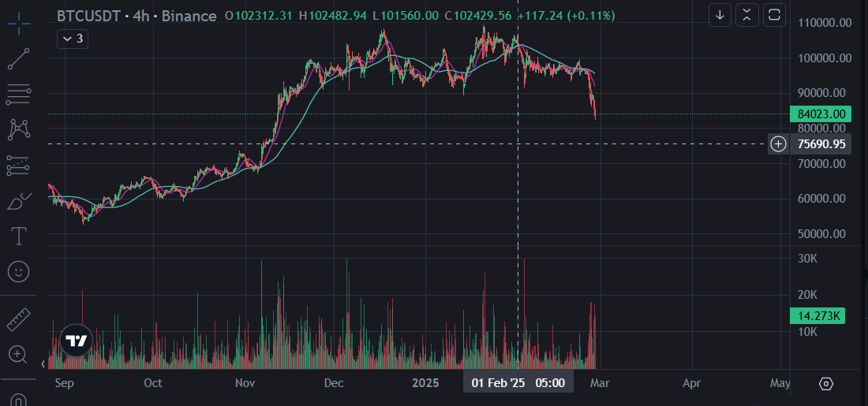Screen dimensions: 868x406
Task: Open chart settings gear near time axis
Action: (x=826, y=383)
